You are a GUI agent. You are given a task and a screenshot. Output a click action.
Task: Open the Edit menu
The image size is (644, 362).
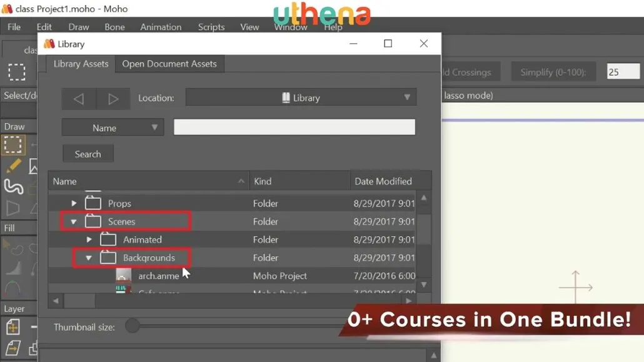pos(44,27)
